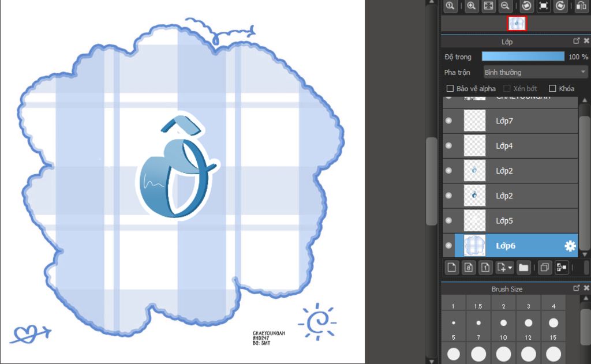Adjust the Độ trong opacity slider
The image size is (591, 364).
click(523, 57)
